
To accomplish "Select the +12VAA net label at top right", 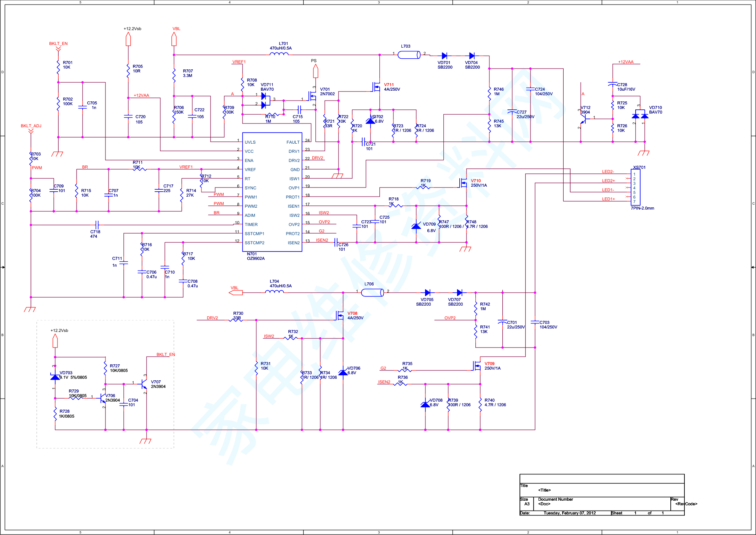I will pyautogui.click(x=625, y=62).
